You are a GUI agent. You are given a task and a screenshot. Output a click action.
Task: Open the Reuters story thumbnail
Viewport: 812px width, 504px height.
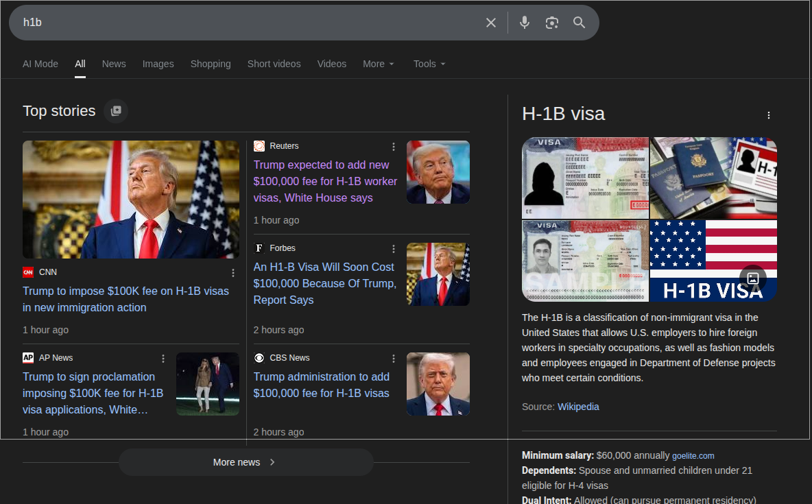coord(438,172)
